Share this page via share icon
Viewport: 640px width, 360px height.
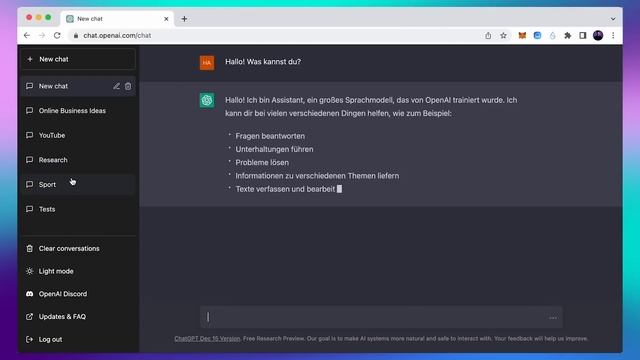488,36
